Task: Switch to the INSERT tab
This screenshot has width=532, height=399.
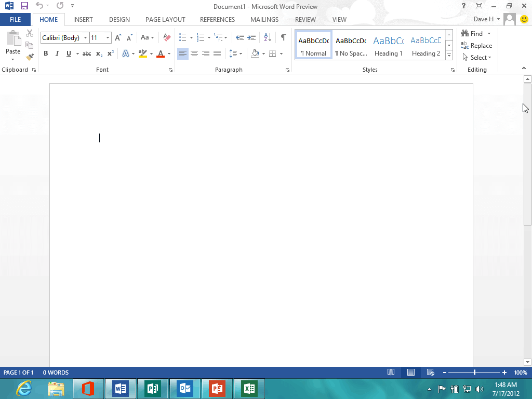Action: pos(83,19)
